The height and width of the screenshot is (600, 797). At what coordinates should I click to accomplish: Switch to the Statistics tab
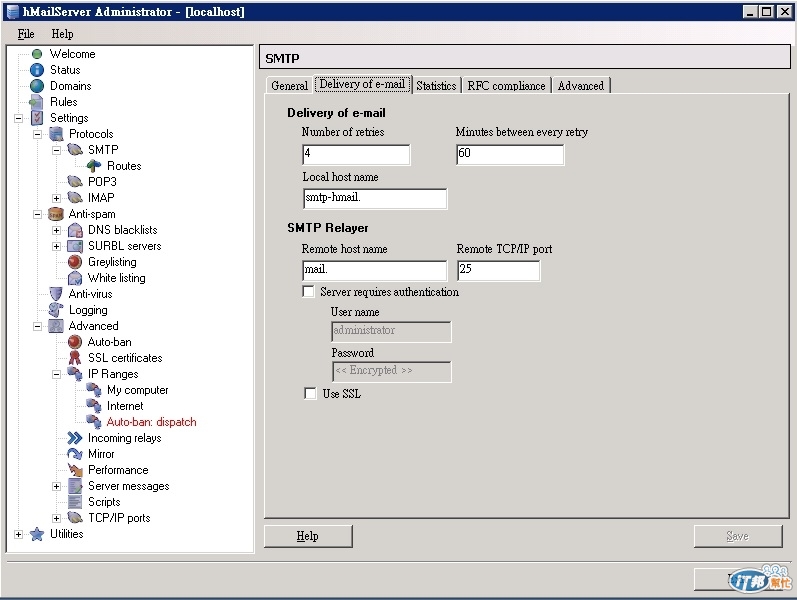click(x=436, y=85)
